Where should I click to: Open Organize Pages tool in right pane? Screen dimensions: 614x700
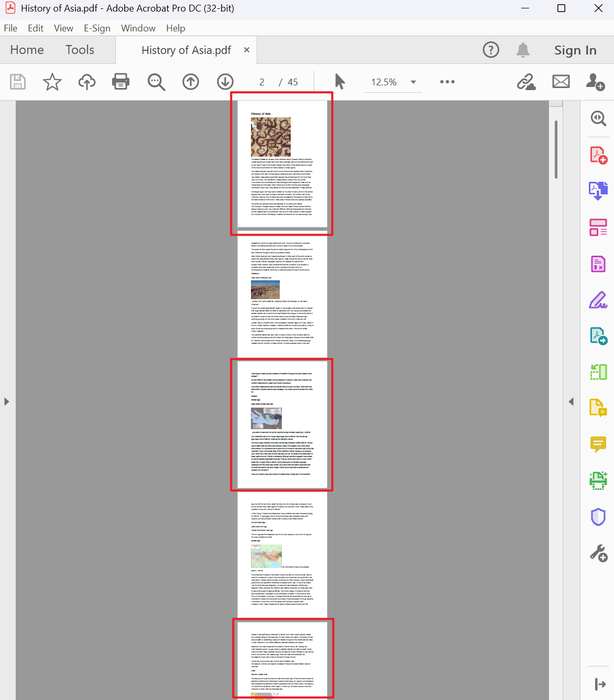tap(598, 227)
